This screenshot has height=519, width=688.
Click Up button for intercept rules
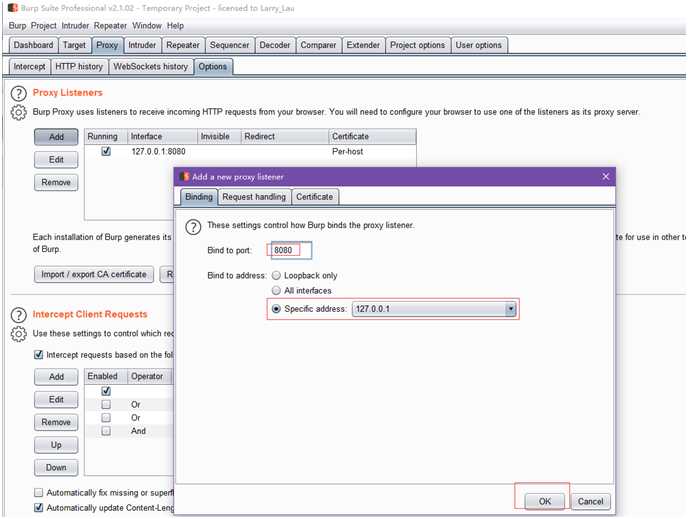[x=56, y=445]
